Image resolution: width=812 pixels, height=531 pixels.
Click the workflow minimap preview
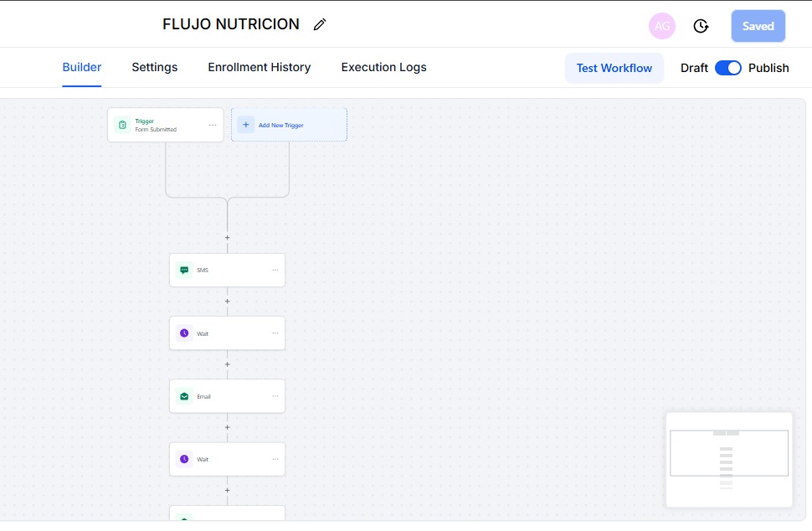(728, 459)
